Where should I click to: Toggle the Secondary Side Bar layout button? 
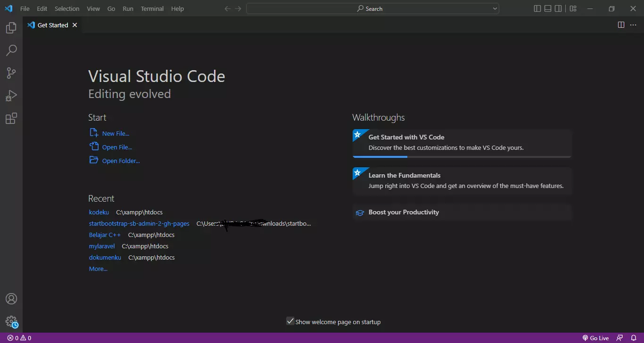tap(558, 8)
